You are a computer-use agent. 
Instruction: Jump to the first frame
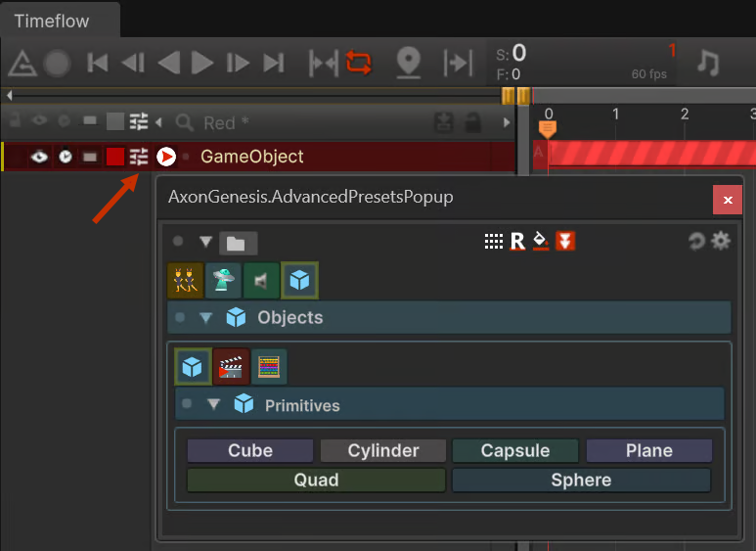pyautogui.click(x=98, y=63)
